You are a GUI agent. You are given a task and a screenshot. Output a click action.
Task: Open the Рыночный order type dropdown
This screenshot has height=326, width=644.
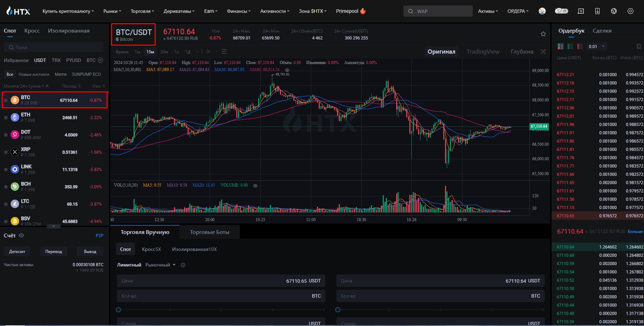[161, 265]
